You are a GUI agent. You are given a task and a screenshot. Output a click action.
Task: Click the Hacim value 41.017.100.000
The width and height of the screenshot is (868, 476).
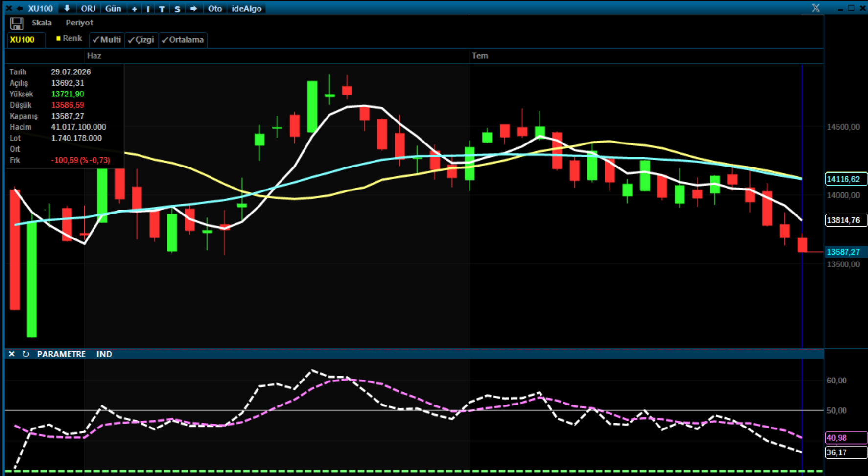[x=78, y=127]
